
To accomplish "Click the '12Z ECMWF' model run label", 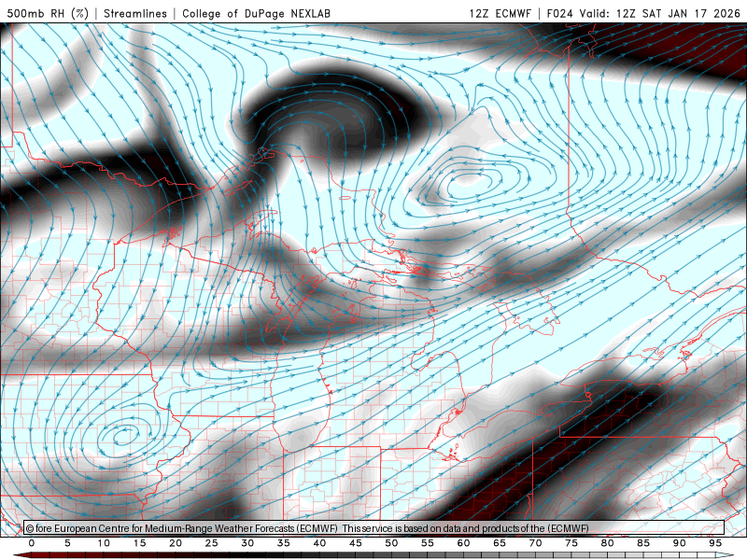I will pyautogui.click(x=500, y=13).
